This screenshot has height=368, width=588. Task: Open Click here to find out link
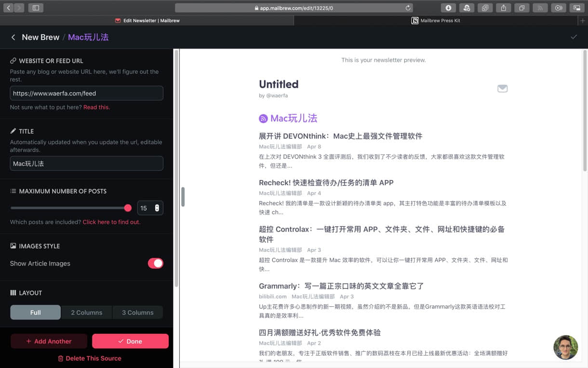click(x=111, y=222)
